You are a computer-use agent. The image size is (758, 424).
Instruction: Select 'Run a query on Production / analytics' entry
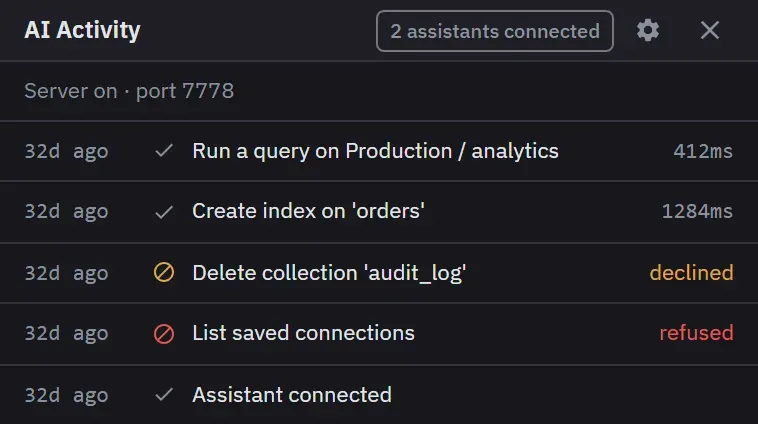[x=379, y=151]
